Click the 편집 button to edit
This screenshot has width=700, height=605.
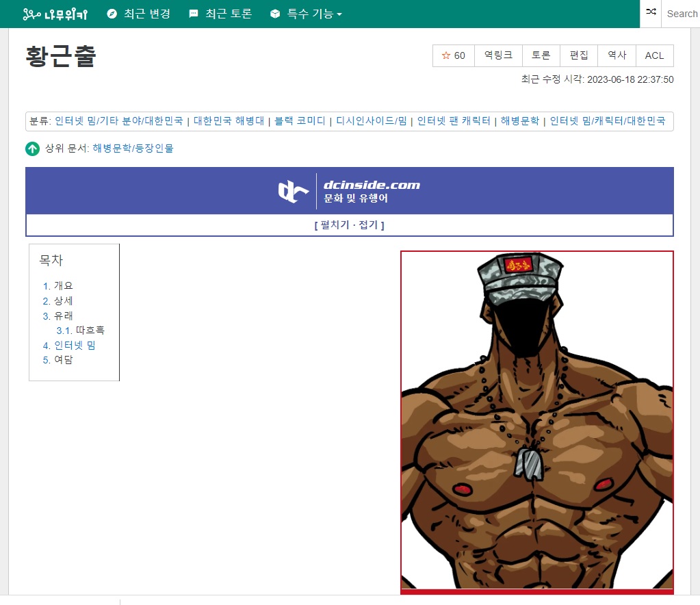[x=579, y=55]
